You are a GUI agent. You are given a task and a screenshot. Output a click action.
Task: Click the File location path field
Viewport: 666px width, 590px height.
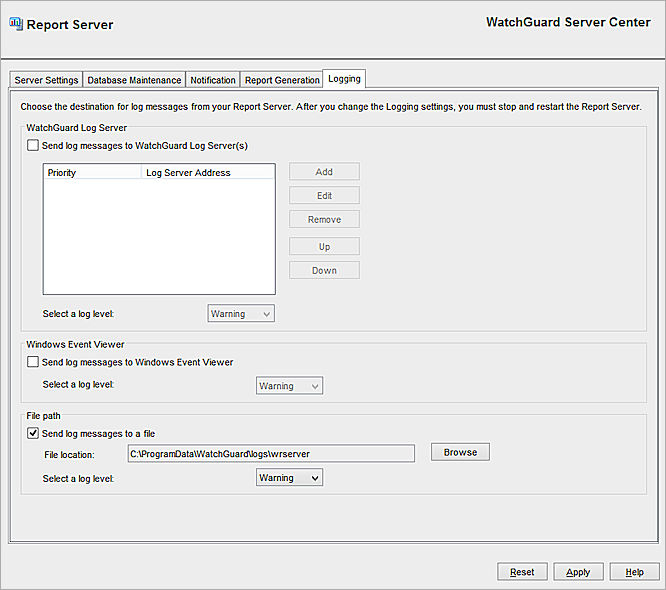click(x=270, y=453)
